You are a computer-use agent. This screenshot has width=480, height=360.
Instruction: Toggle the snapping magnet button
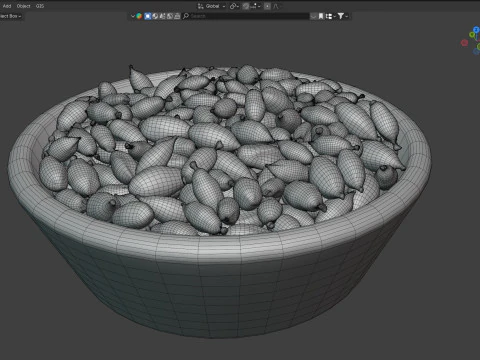click(x=246, y=6)
